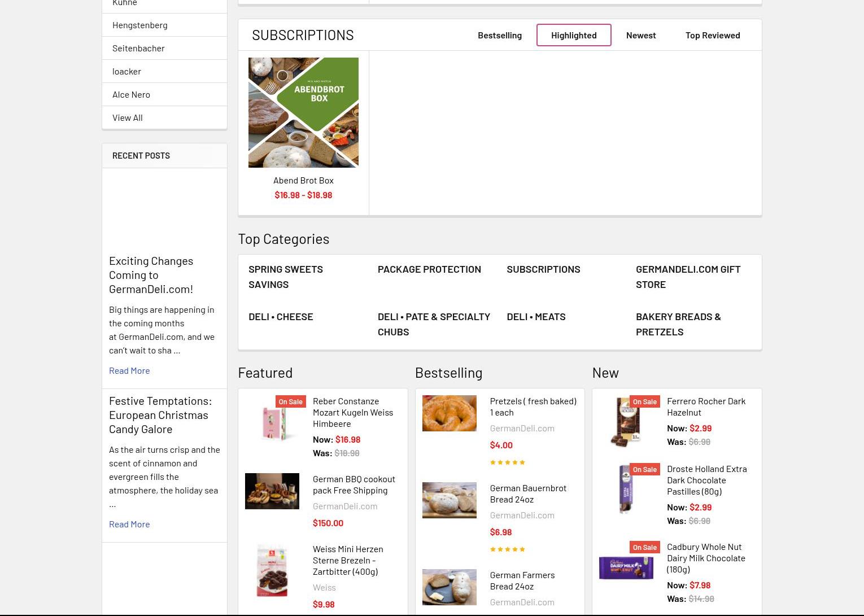Click GermanDeli.com brand under Pretzels

pyautogui.click(x=522, y=428)
